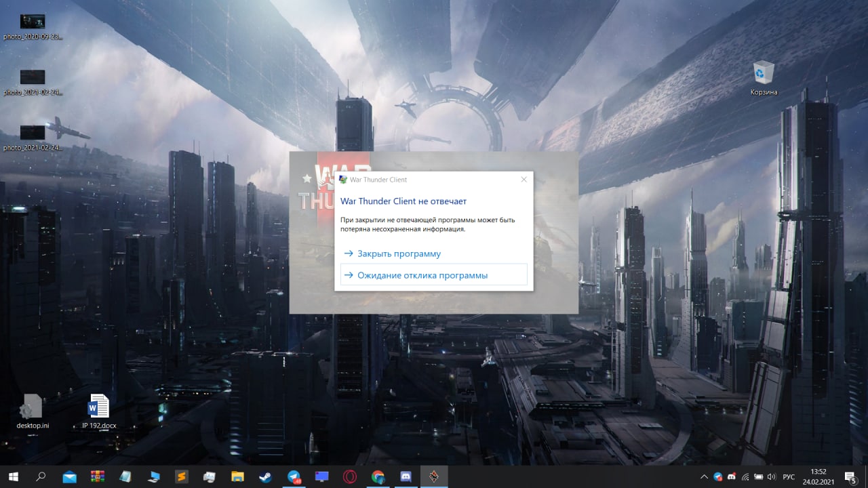Open the purple monitor app in taskbar

coord(321,476)
